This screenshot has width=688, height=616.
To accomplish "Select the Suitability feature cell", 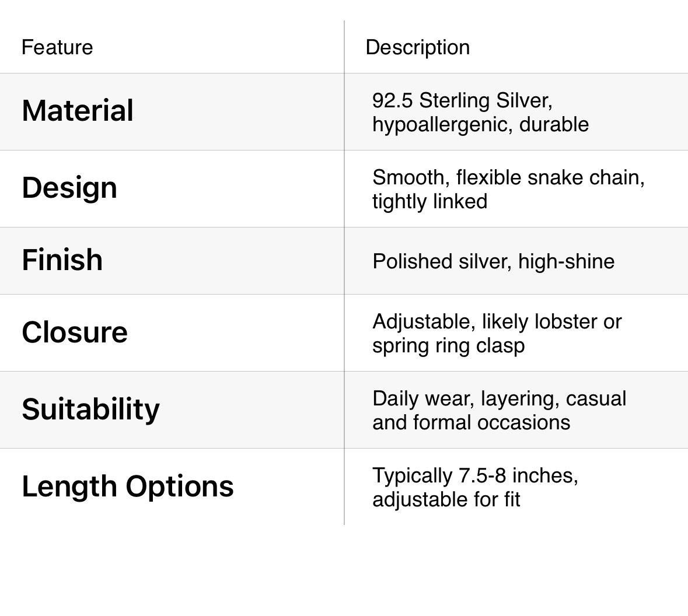I will 90,409.
